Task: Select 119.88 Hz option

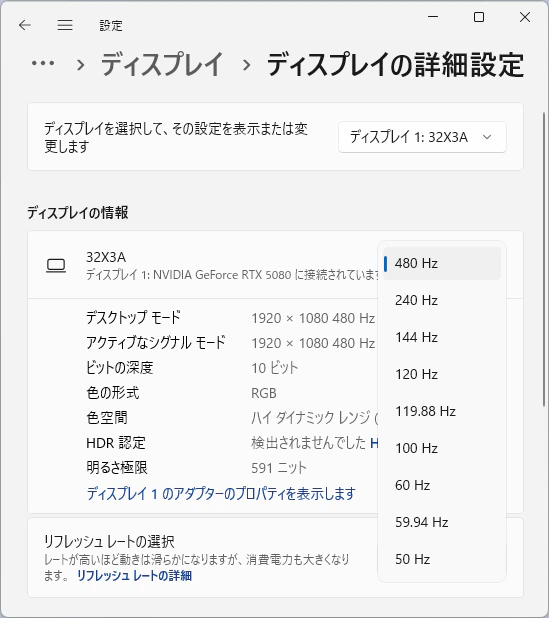Action: 442,411
